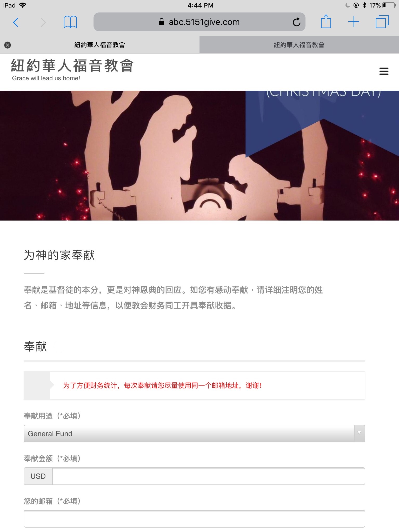Expand the 奉献用途 dropdown arrow
Screen dimensions: 399x532
pyautogui.click(x=360, y=433)
